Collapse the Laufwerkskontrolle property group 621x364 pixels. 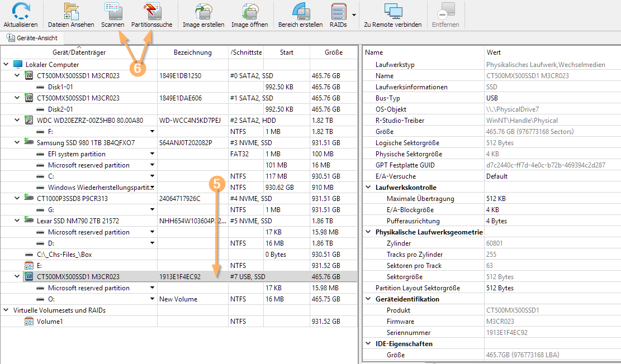368,187
